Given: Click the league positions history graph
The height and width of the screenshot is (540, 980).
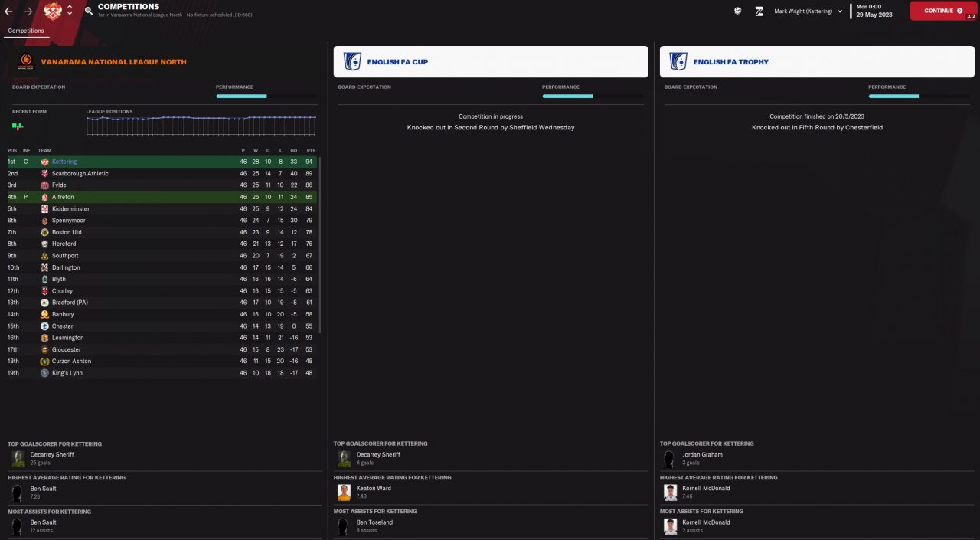Looking at the screenshot, I should (x=201, y=126).
